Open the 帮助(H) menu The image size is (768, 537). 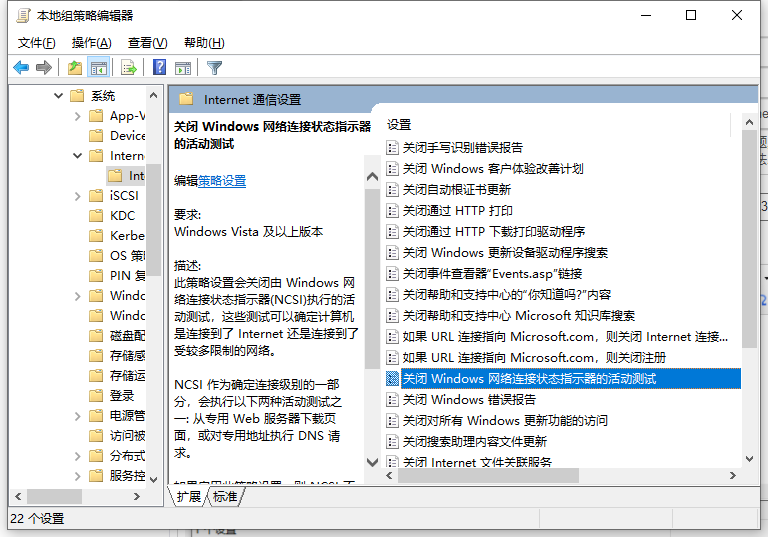pyautogui.click(x=204, y=43)
